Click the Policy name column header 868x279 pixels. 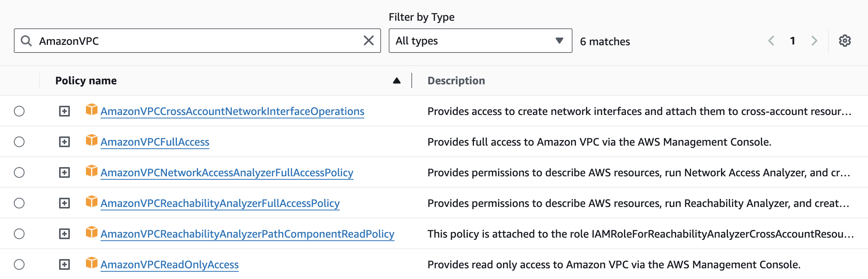click(x=86, y=80)
